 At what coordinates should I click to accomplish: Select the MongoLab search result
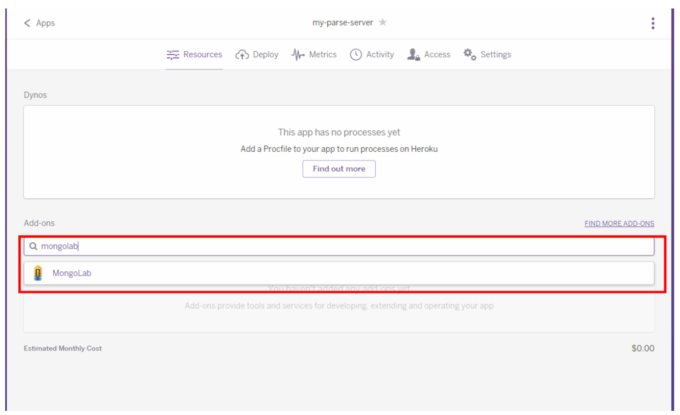click(339, 273)
